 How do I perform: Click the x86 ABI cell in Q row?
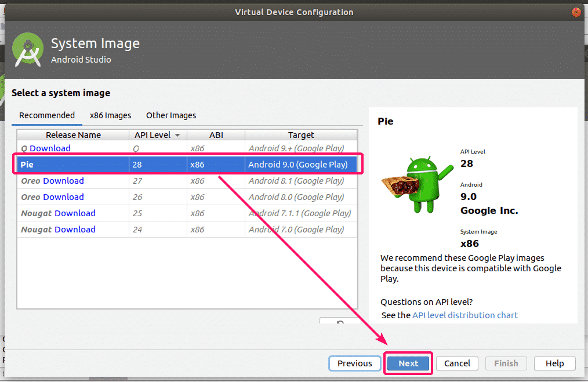[216, 148]
